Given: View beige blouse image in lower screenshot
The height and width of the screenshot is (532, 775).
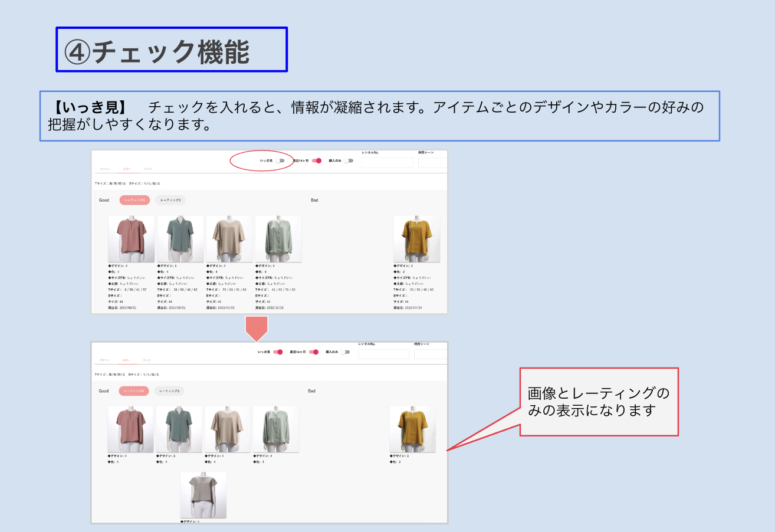Looking at the screenshot, I should point(228,429).
